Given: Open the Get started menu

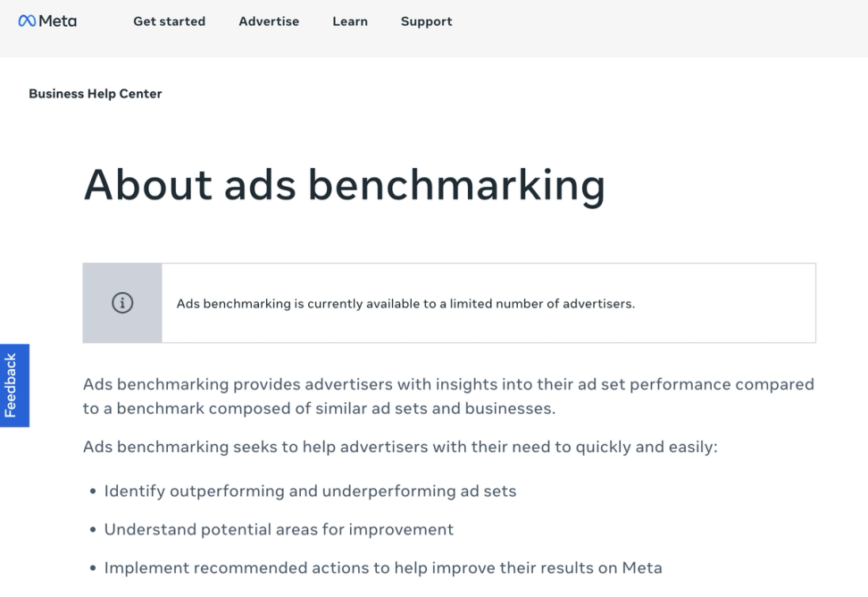Looking at the screenshot, I should [x=169, y=21].
